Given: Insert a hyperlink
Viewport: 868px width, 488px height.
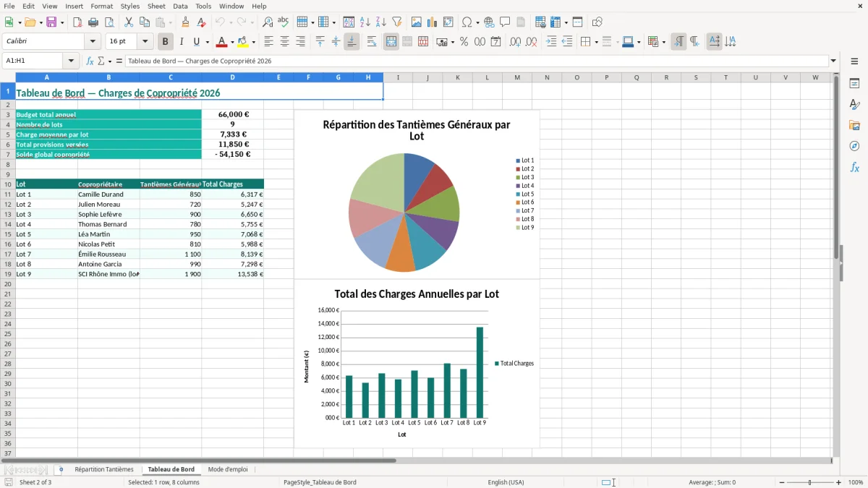Looking at the screenshot, I should pyautogui.click(x=489, y=22).
